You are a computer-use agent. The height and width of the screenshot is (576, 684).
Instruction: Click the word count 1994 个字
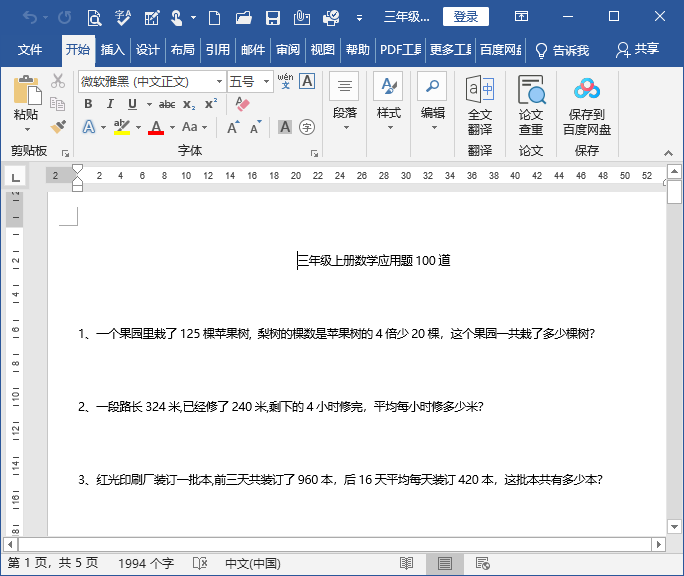pos(146,563)
